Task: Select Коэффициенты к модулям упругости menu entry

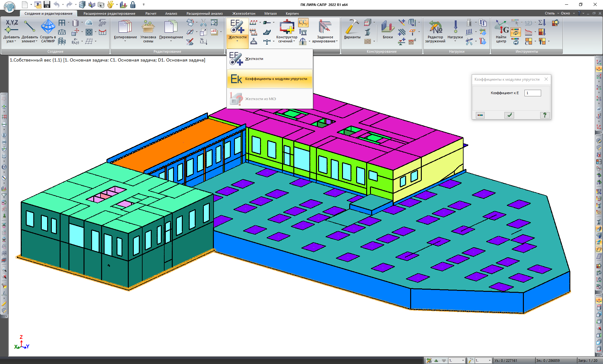Action: pos(269,79)
